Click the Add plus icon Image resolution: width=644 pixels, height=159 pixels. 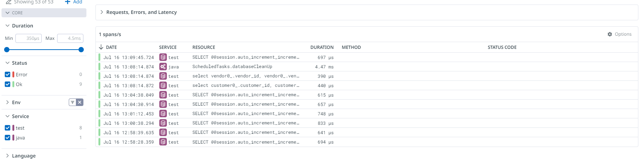pyautogui.click(x=68, y=2)
